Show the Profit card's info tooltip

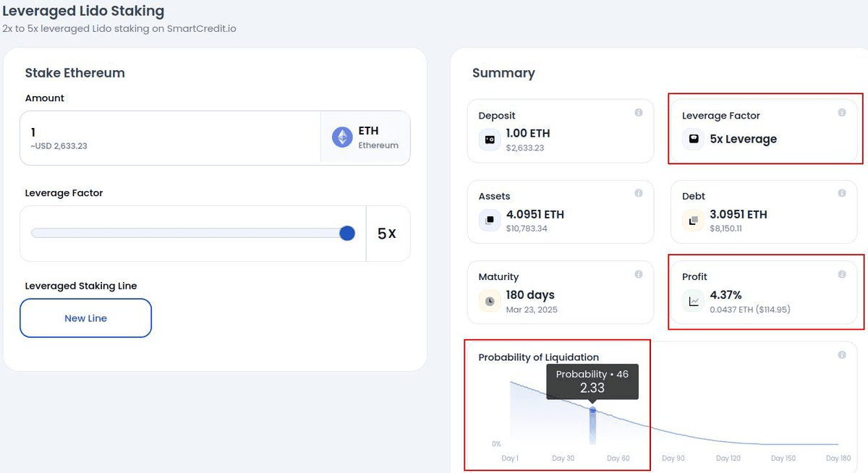coord(841,273)
